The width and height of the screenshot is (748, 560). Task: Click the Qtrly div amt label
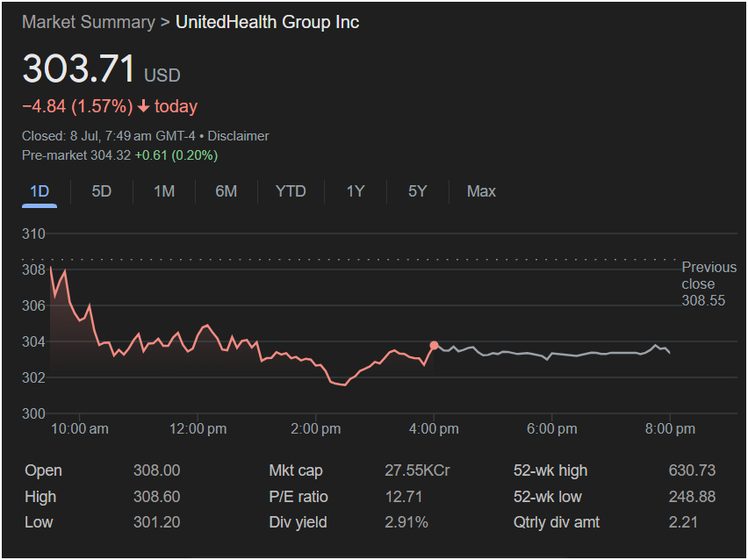[x=557, y=523]
